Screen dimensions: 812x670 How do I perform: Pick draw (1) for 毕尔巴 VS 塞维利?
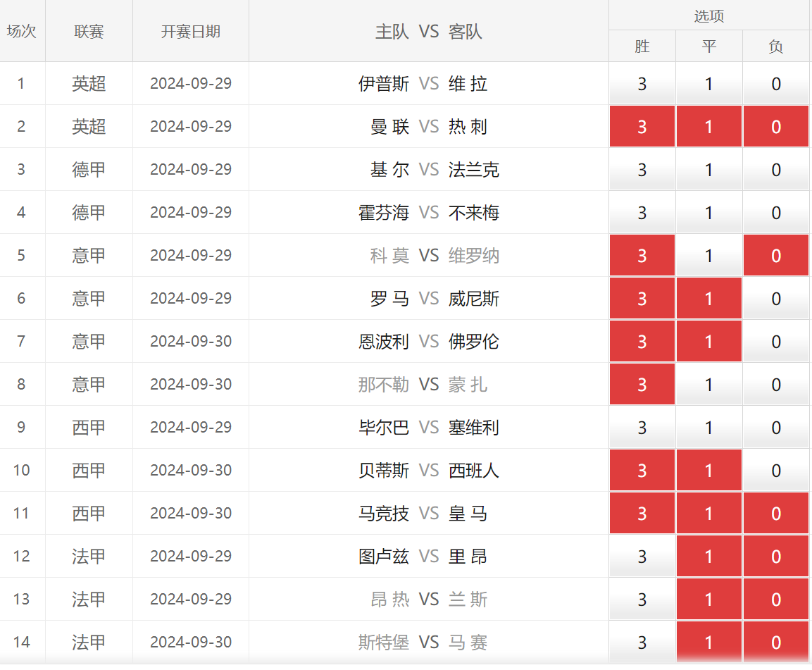point(709,428)
